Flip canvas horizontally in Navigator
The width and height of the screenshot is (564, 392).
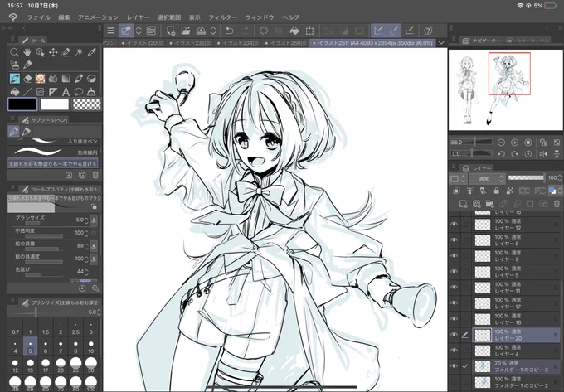tap(543, 154)
